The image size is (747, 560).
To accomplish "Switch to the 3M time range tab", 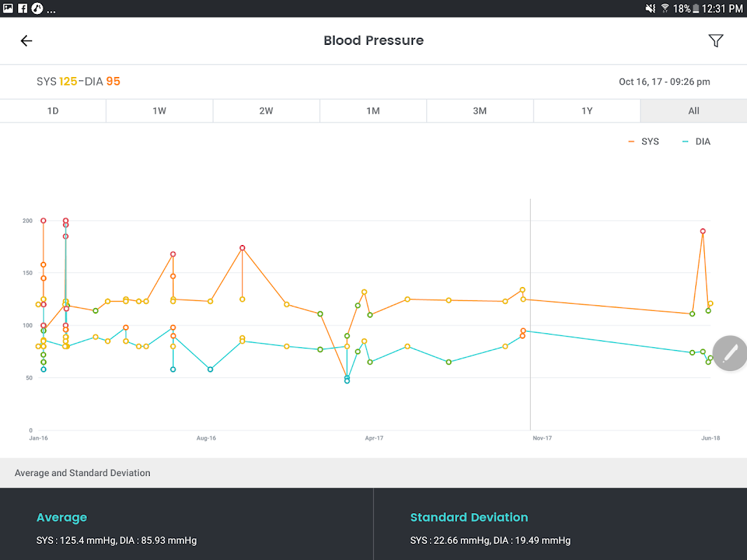I will coord(480,111).
